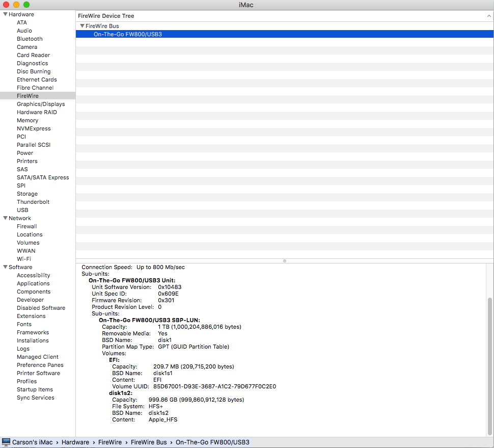Select Firewall under Network
Viewport: 494px width, 448px height.
click(27, 226)
